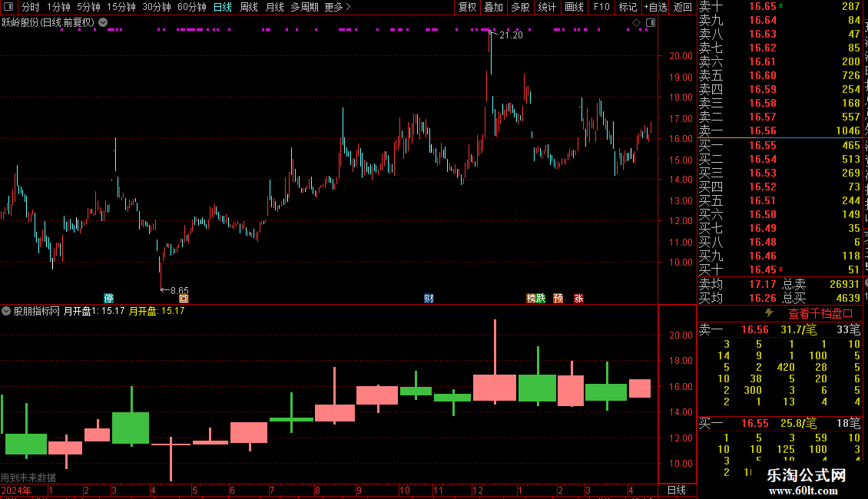Switch to 周线 weekly chart
Image resolution: width=868 pixels, height=499 pixels.
coord(249,7)
